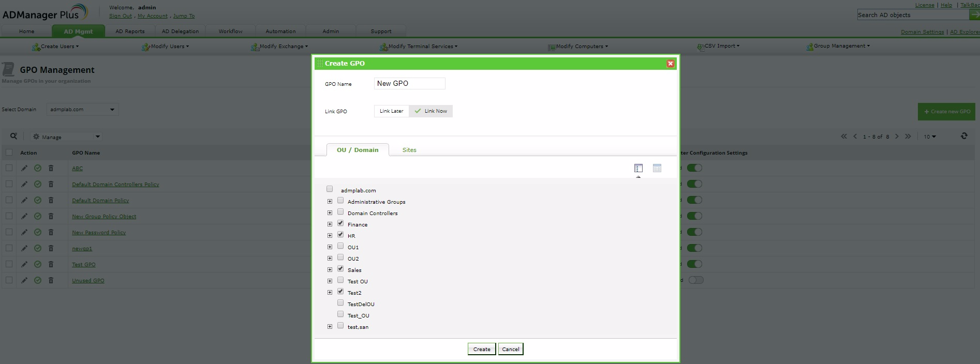980x364 pixels.
Task: Click the edit pencil icon for ABC
Action: point(24,168)
